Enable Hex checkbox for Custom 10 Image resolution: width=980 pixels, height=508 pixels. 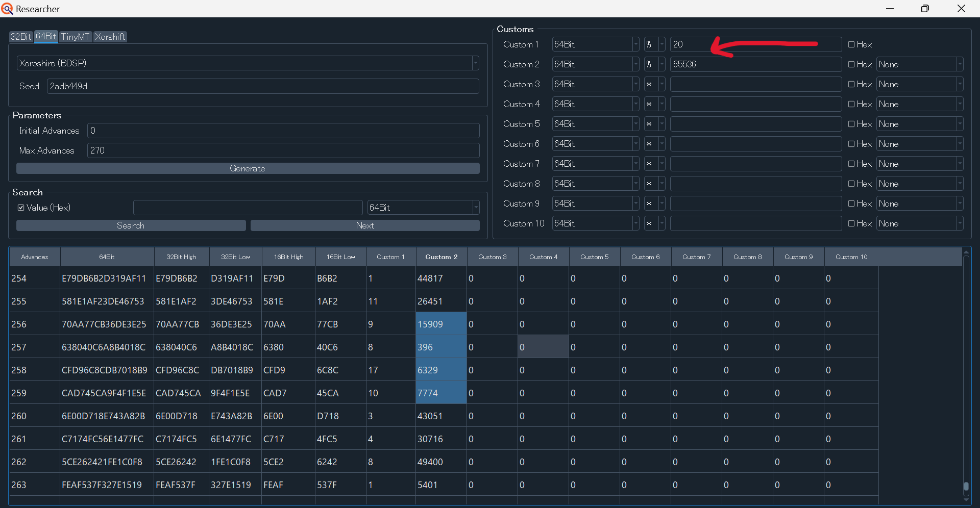[x=851, y=223]
